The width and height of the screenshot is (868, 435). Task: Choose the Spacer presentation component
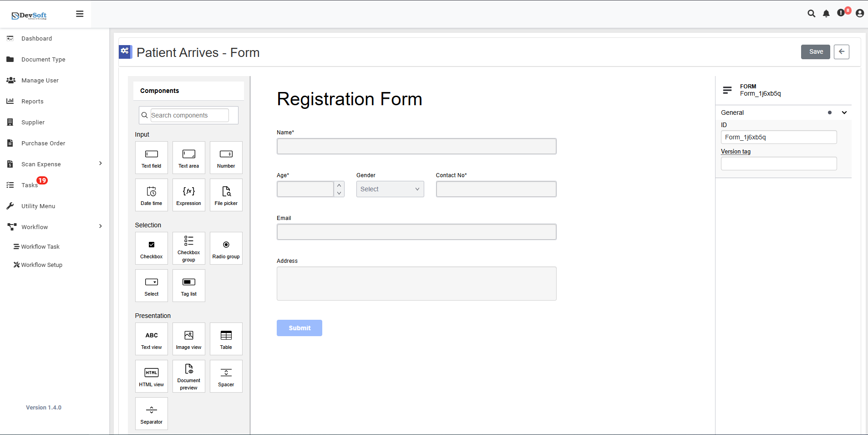226,376
